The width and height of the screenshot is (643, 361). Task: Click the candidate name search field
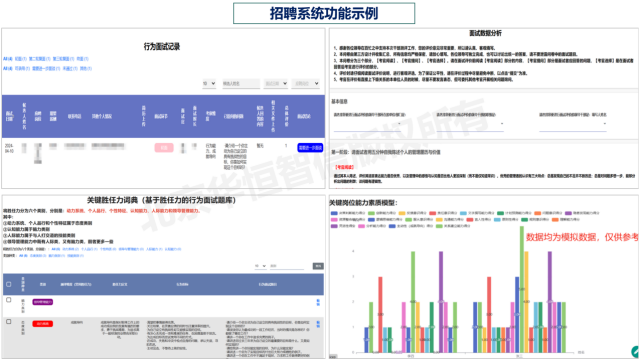[241, 83]
